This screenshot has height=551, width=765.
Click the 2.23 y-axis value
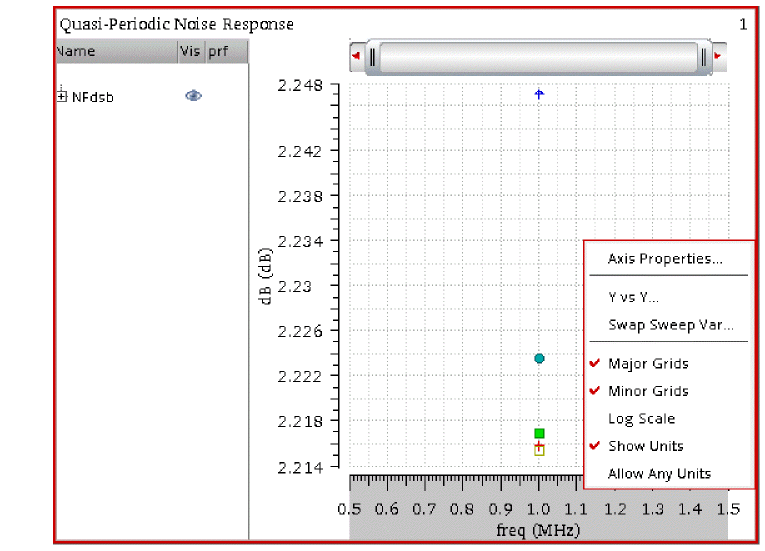[x=295, y=286]
